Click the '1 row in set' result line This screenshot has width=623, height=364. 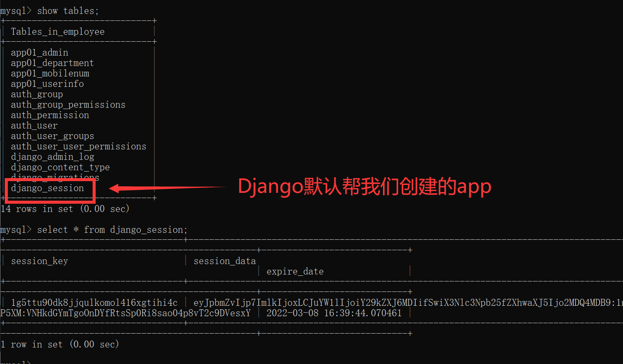[60, 344]
